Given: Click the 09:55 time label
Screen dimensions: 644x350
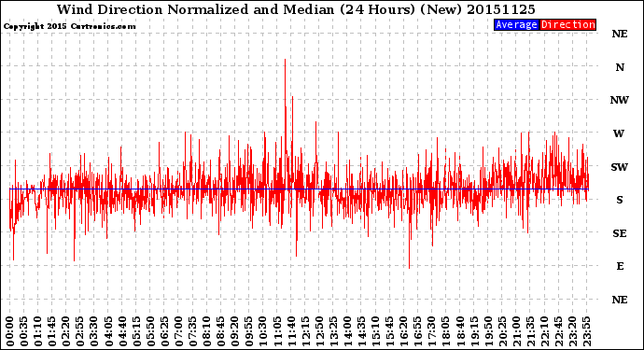Looking at the screenshot, I should [249, 331].
